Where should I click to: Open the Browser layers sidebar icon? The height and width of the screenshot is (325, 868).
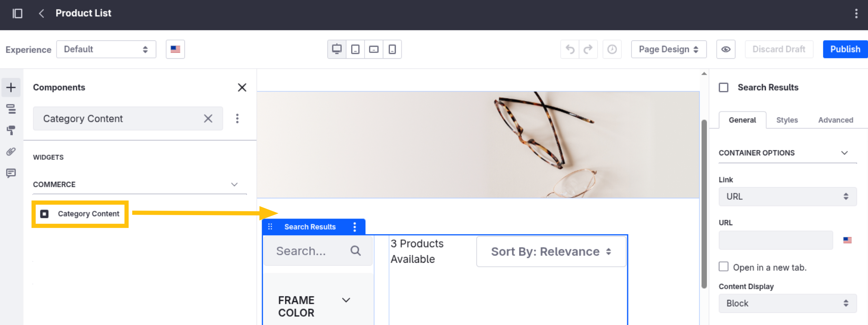point(11,109)
